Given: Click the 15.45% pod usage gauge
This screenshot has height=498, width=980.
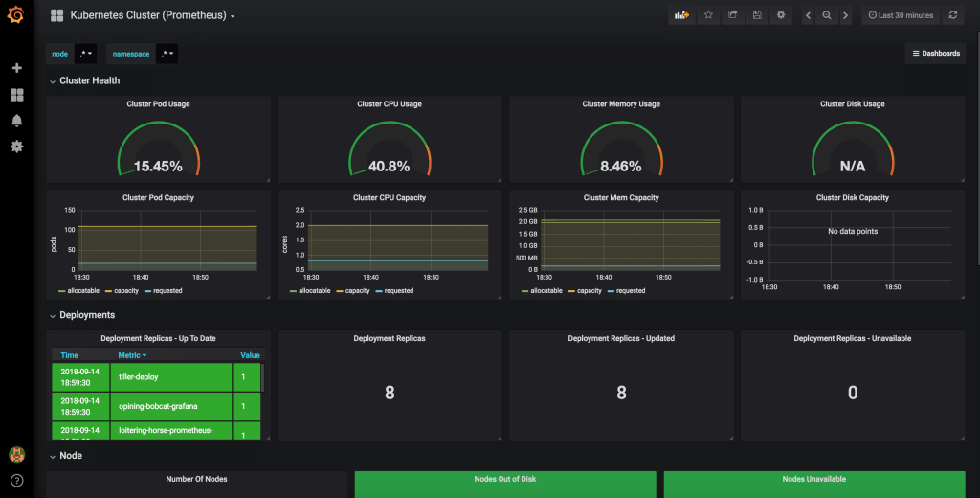Looking at the screenshot, I should point(158,150).
